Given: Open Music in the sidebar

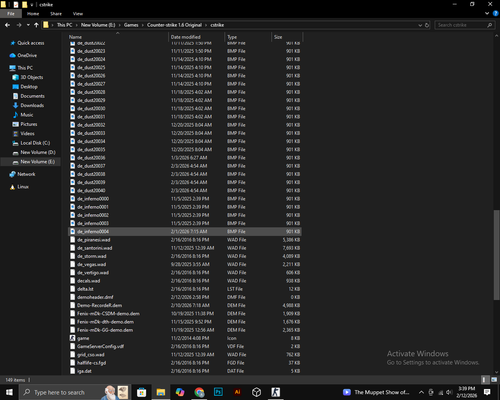Looking at the screenshot, I should pyautogui.click(x=27, y=115).
